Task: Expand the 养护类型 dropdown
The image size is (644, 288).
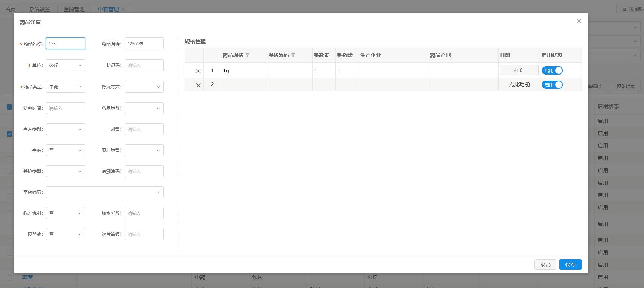Action: pyautogui.click(x=65, y=171)
